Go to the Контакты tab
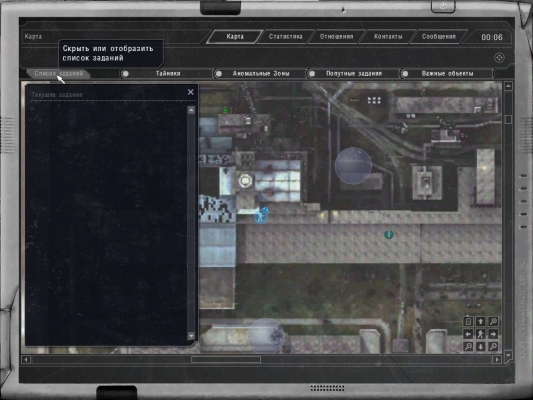This screenshot has height=400, width=533. [388, 37]
